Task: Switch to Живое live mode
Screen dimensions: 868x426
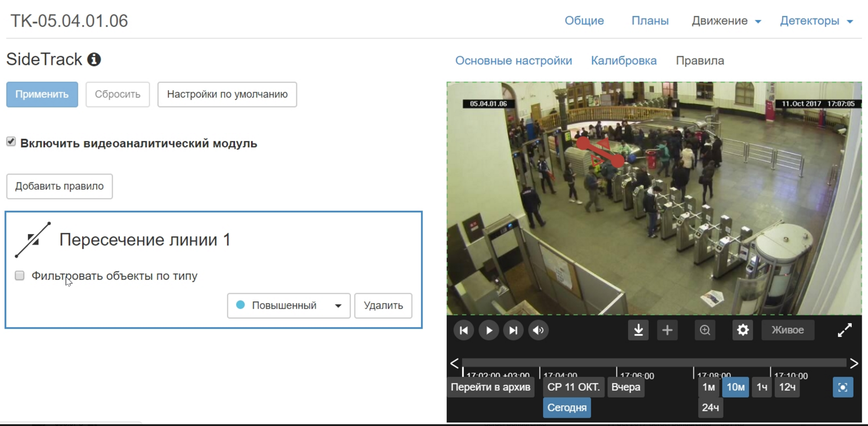Action: (788, 330)
